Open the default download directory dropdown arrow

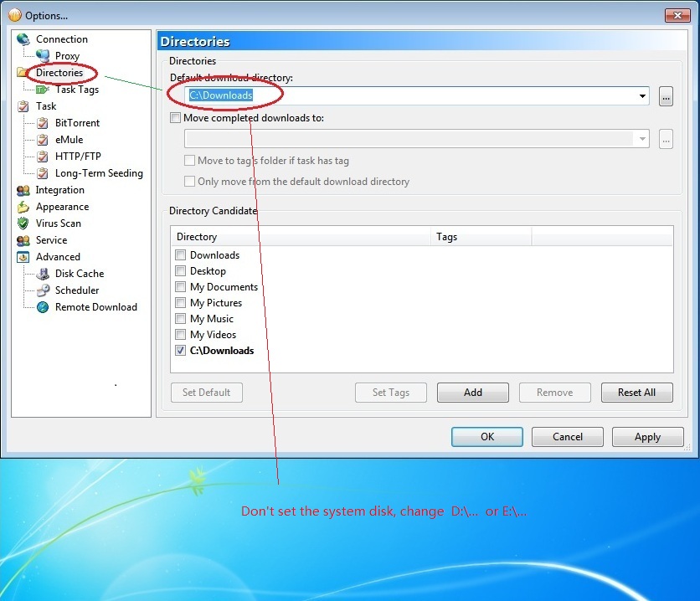[x=642, y=96]
